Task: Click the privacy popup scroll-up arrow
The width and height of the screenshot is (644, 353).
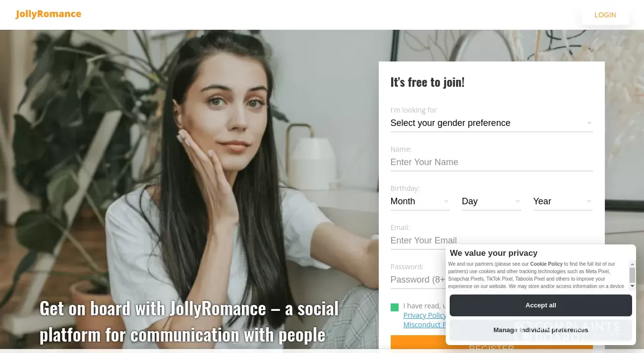Action: (x=632, y=264)
